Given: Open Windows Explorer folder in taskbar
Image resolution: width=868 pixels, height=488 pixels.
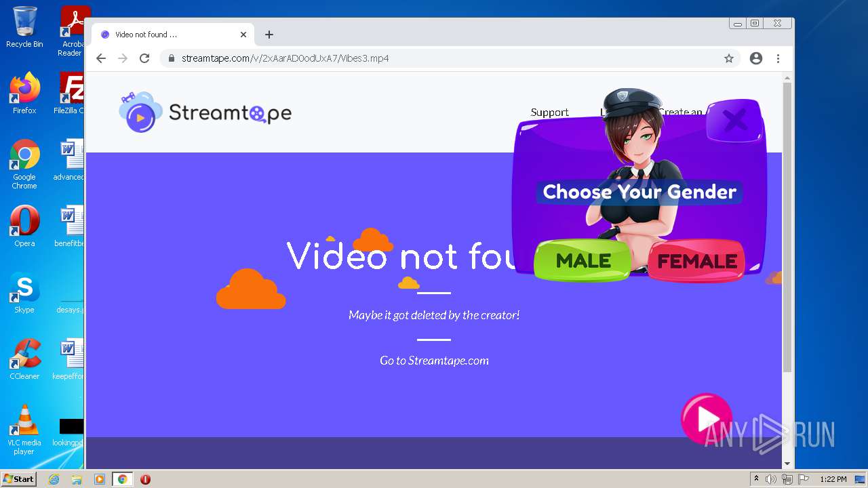Looking at the screenshot, I should [x=77, y=479].
